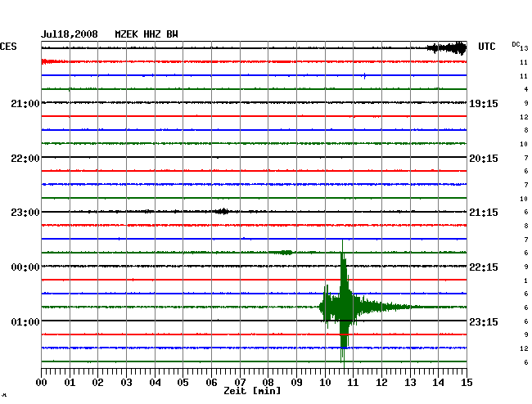532x404 pixels.
Task: Click the large green earthquake waveform
Action: pos(344,307)
